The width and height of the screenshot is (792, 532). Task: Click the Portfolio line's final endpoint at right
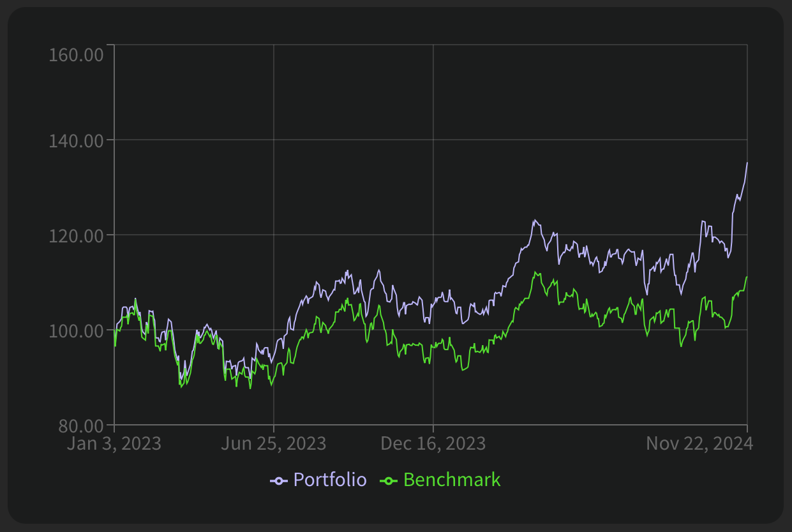[747, 163]
